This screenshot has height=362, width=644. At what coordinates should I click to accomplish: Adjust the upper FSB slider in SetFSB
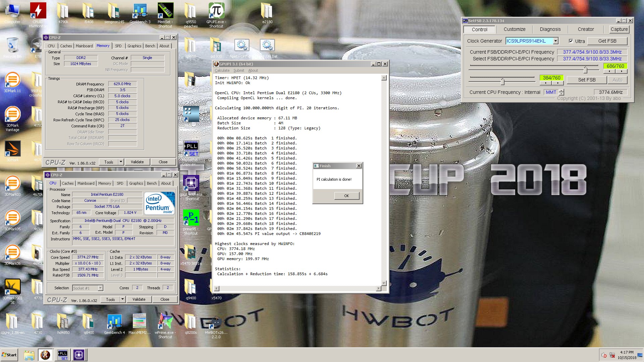tap(585, 70)
